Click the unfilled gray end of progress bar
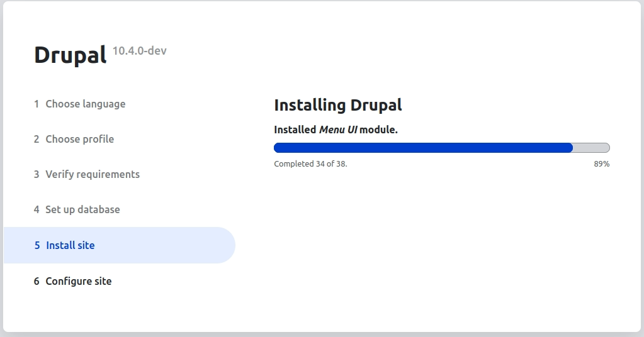The width and height of the screenshot is (644, 337). point(591,148)
